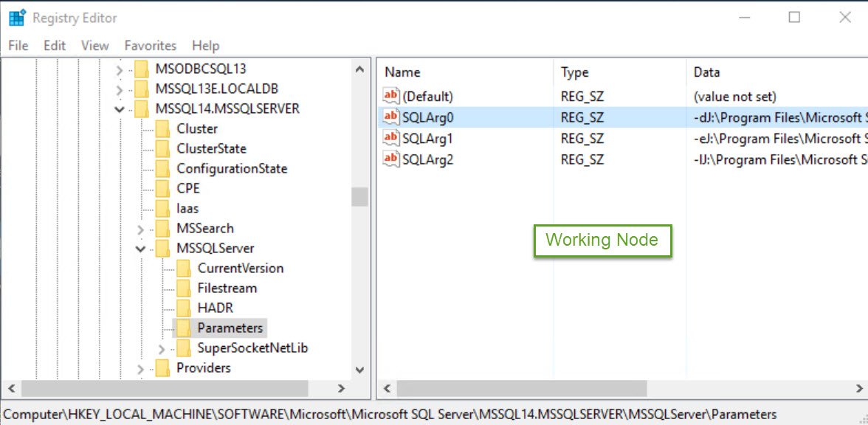The width and height of the screenshot is (868, 425).
Task: Expand the MSODBCSQL13 tree node
Action: (120, 69)
